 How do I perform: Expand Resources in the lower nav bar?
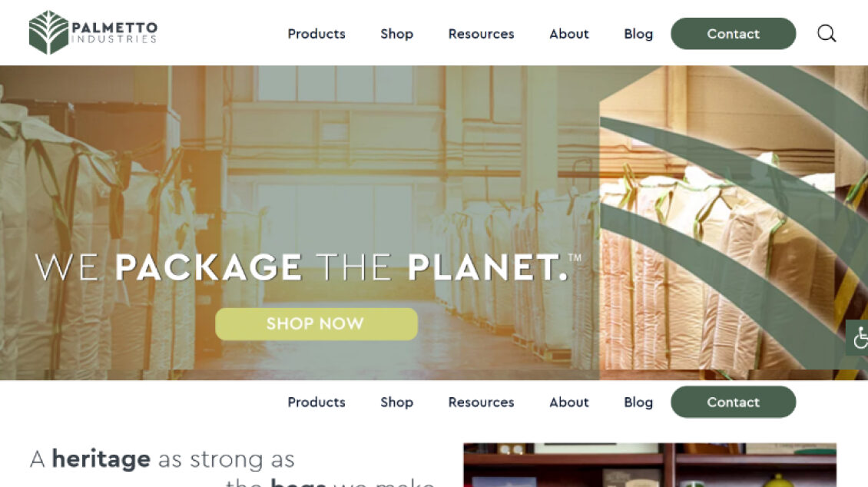coord(481,403)
